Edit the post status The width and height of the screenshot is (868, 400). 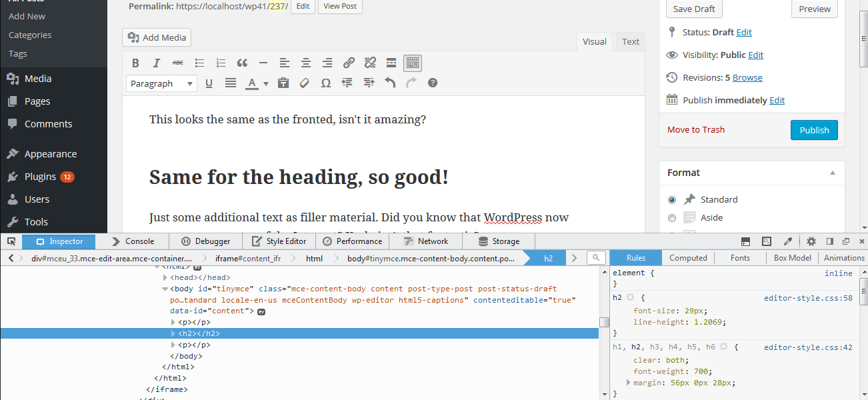click(x=744, y=32)
